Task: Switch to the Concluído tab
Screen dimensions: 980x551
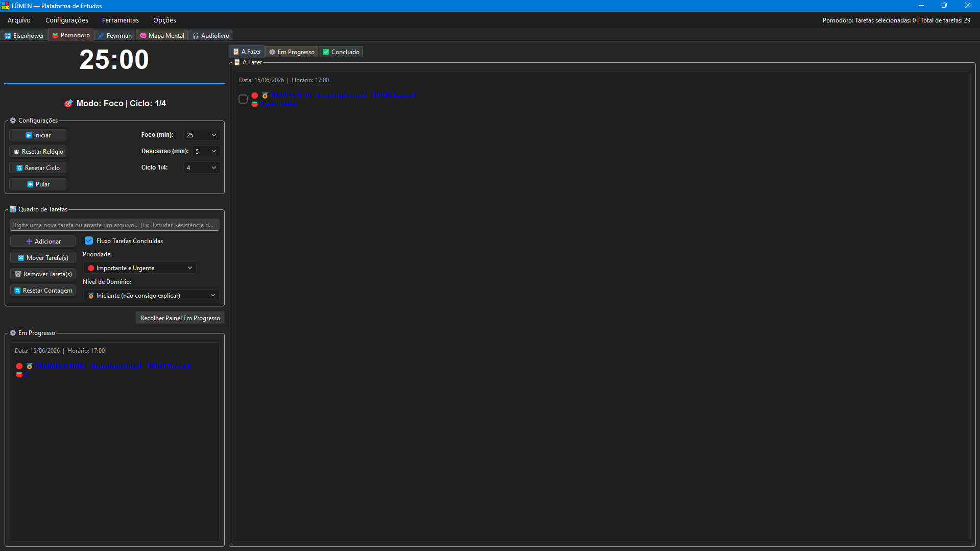Action: (341, 52)
